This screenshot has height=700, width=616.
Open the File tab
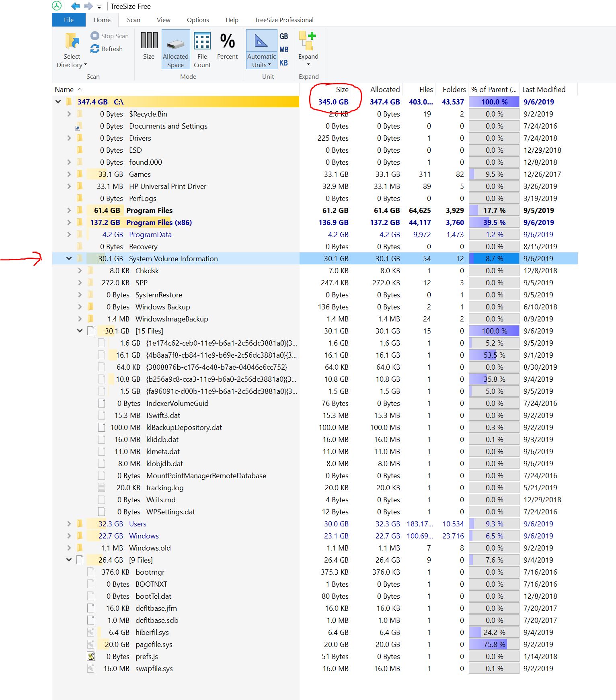point(69,20)
